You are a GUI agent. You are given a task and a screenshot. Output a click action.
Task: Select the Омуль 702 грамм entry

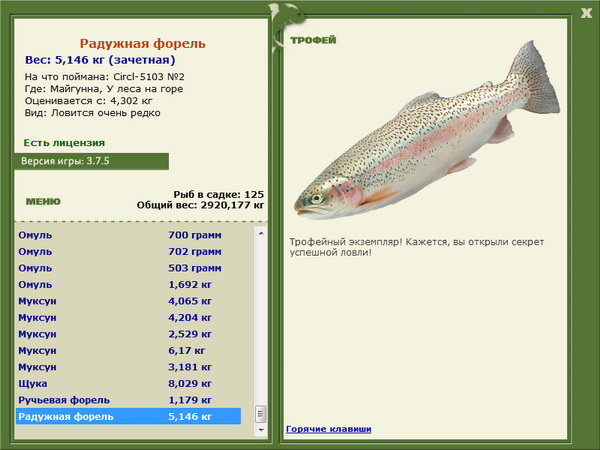[129, 251]
